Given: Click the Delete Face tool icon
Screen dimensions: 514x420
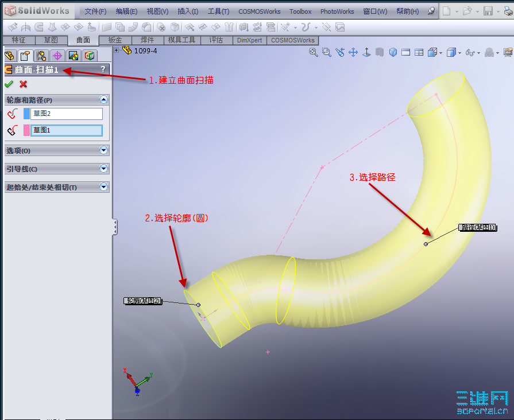Looking at the screenshot, I should coord(161,27).
